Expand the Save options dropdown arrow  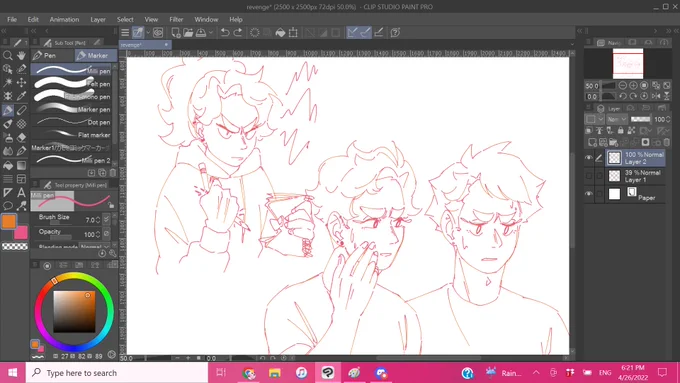pos(211,33)
